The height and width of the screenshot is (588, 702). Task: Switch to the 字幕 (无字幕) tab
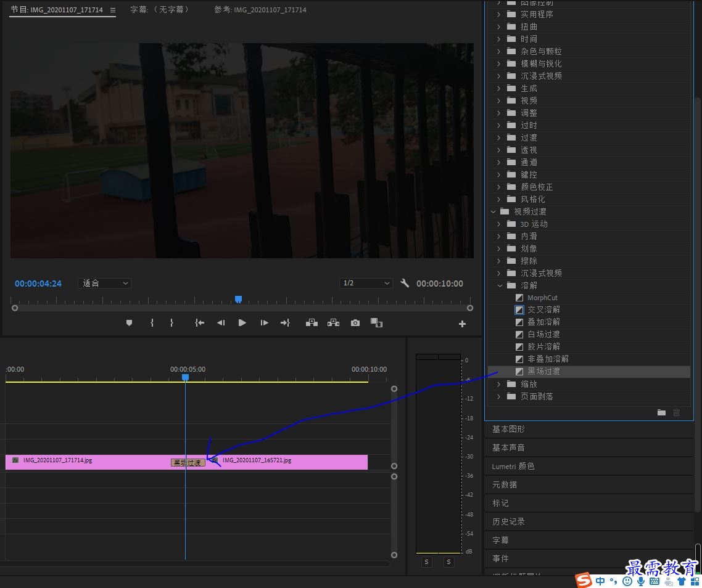point(160,9)
